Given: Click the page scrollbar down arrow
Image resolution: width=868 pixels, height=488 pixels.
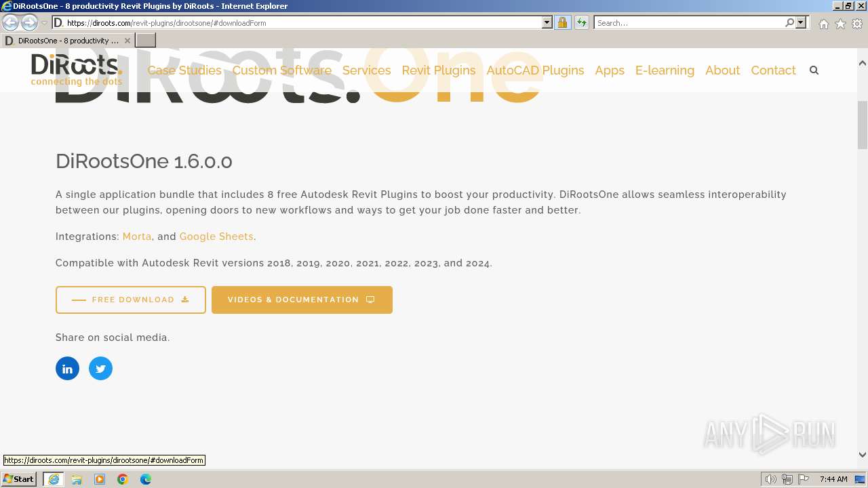Looking at the screenshot, I should (863, 455).
